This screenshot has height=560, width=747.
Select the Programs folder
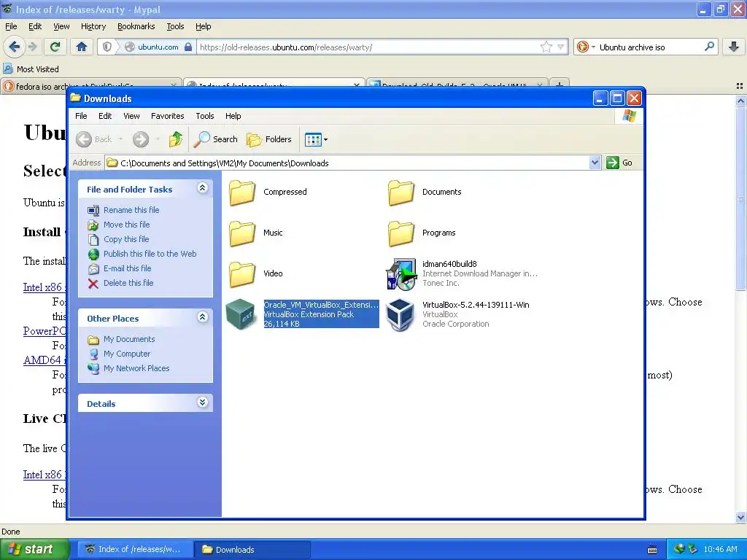point(422,233)
